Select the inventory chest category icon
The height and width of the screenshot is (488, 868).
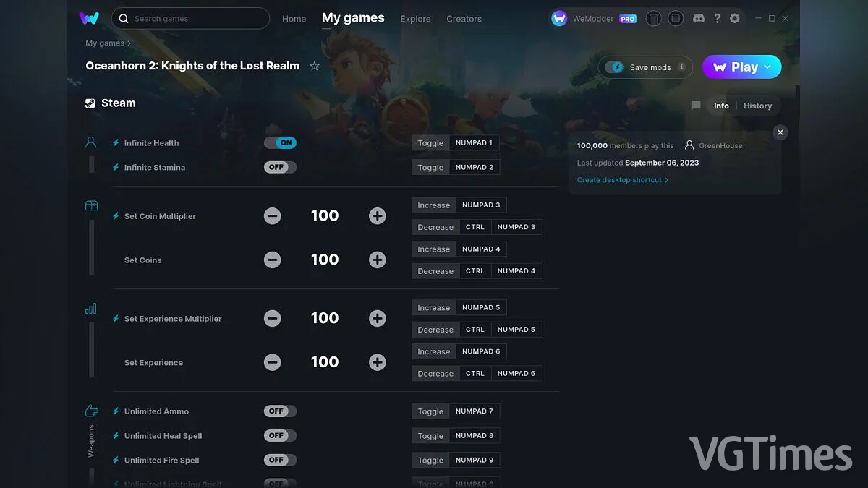click(91, 205)
